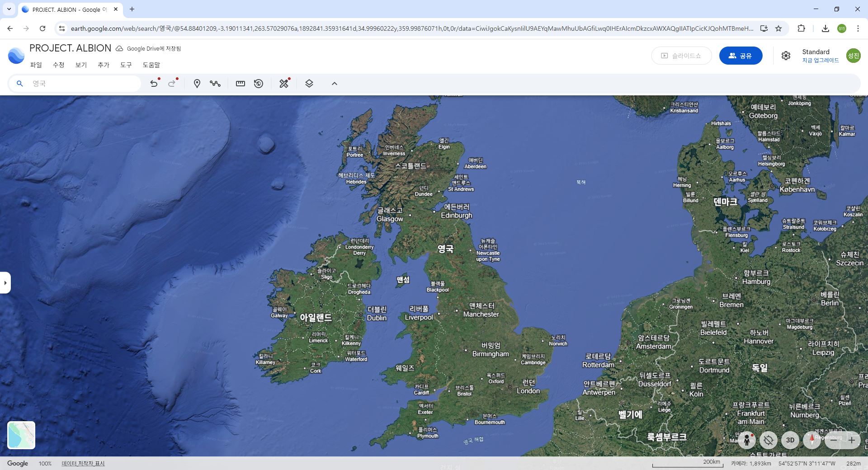Toggle the 3D view button
Screen dimensions: 868x470
coord(790,440)
